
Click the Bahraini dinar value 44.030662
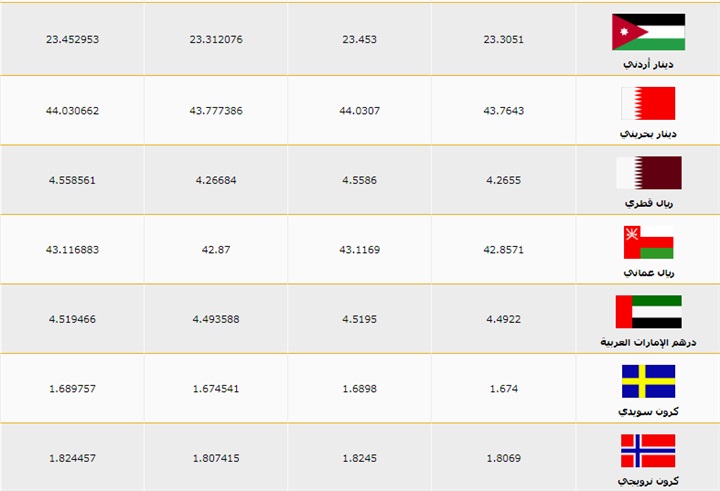tap(72, 110)
